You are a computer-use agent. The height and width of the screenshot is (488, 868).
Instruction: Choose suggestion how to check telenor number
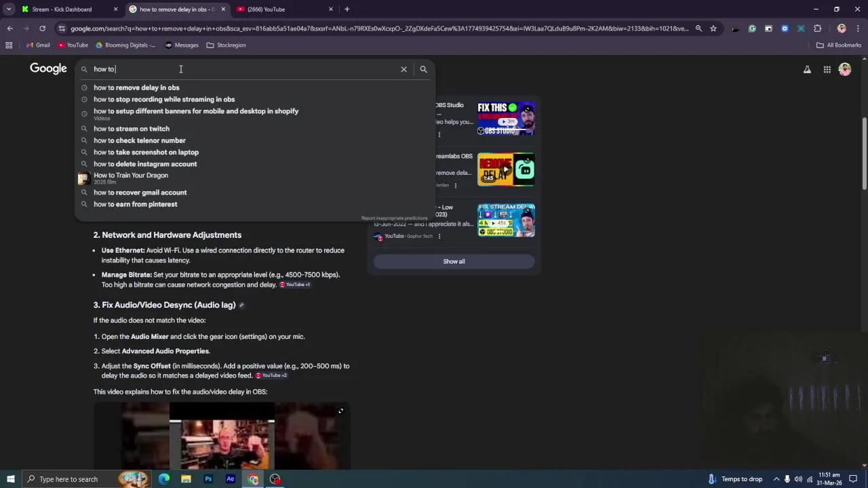[x=140, y=140]
